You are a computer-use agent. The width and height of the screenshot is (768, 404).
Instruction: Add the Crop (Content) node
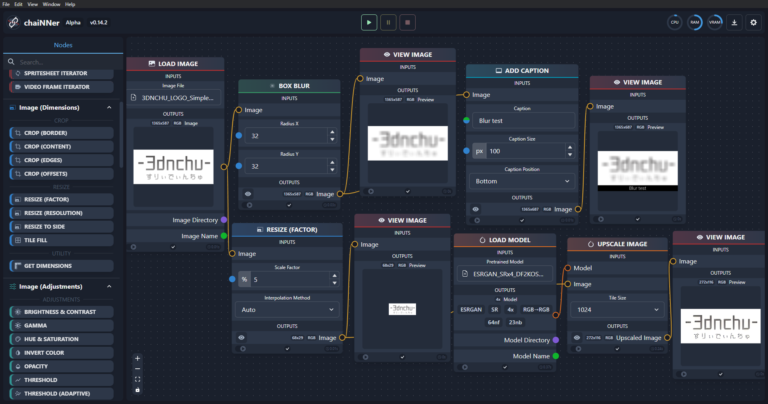pos(61,146)
